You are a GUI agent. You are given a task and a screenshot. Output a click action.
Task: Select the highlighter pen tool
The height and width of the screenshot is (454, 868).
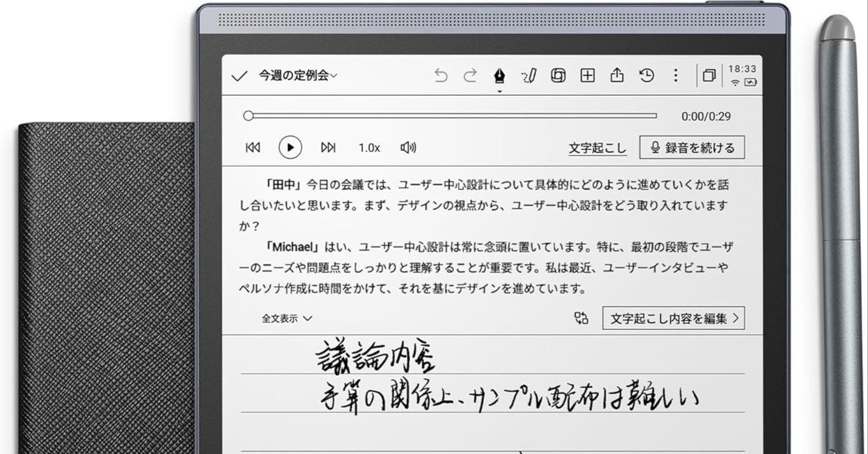click(x=529, y=75)
